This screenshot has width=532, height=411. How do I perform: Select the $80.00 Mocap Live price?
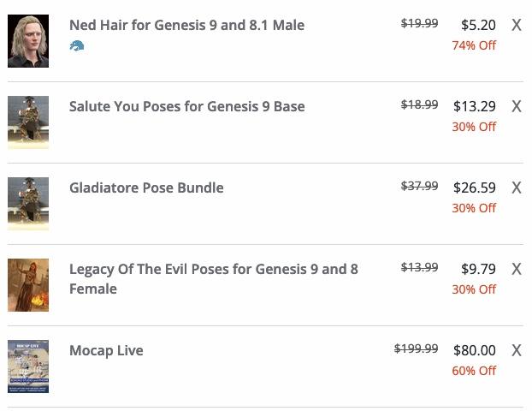(474, 350)
